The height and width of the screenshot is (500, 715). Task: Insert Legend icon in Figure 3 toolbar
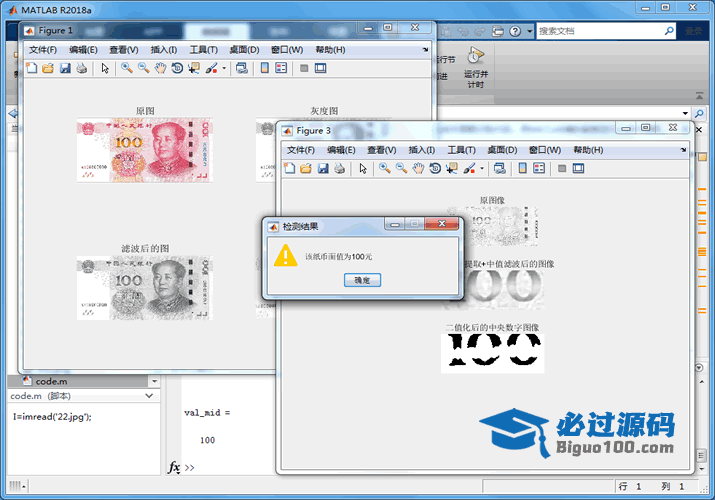(539, 169)
